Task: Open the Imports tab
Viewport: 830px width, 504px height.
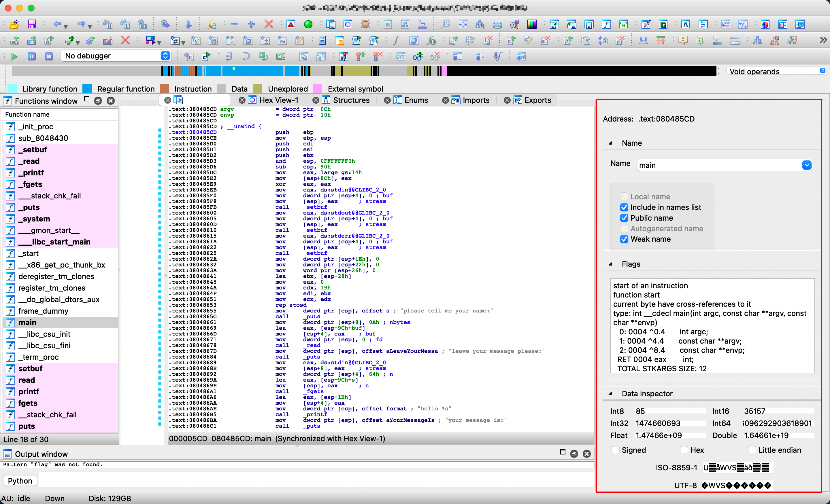Action: tap(475, 100)
